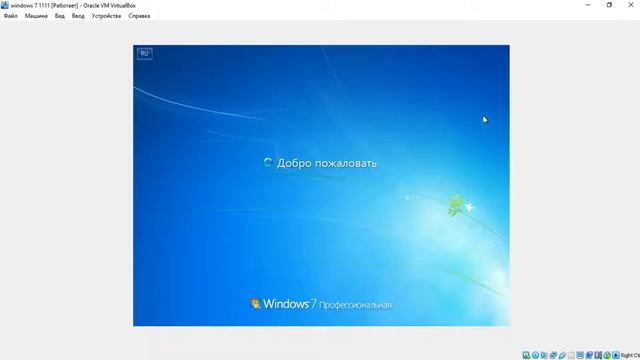Open the Устройства menu
The image size is (640, 360).
(x=106, y=16)
